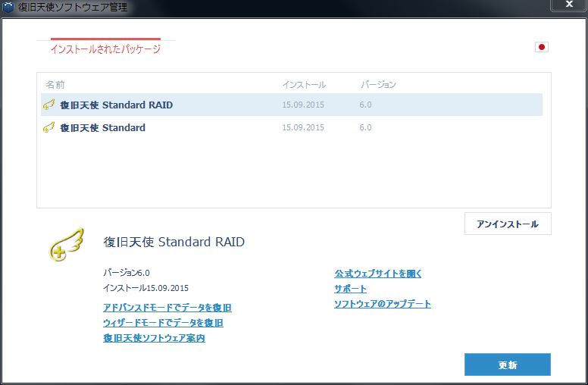588x385 pixels.
Task: Click アドバンスドモードでデータを復旧 link
Action: (x=167, y=308)
